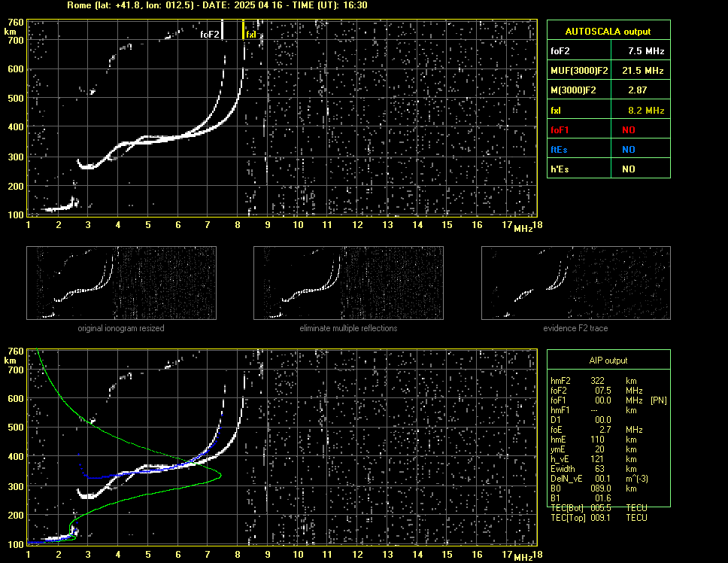The height and width of the screenshot is (563, 728).
Task: Click the 'eliminate multiple reflections' caption
Action: pos(348,328)
